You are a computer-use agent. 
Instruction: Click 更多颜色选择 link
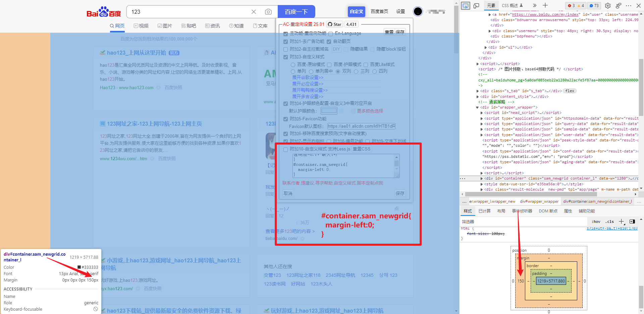[x=370, y=111]
